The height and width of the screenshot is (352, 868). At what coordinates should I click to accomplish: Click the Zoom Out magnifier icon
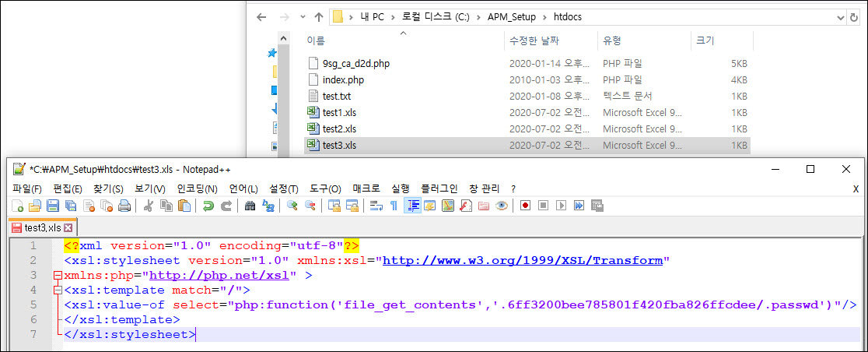click(310, 206)
